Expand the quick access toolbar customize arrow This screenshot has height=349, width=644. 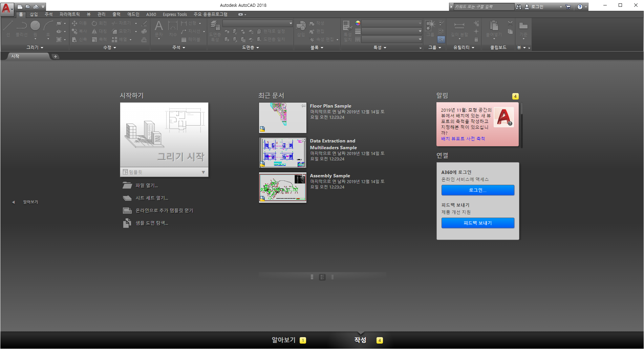pyautogui.click(x=43, y=6)
